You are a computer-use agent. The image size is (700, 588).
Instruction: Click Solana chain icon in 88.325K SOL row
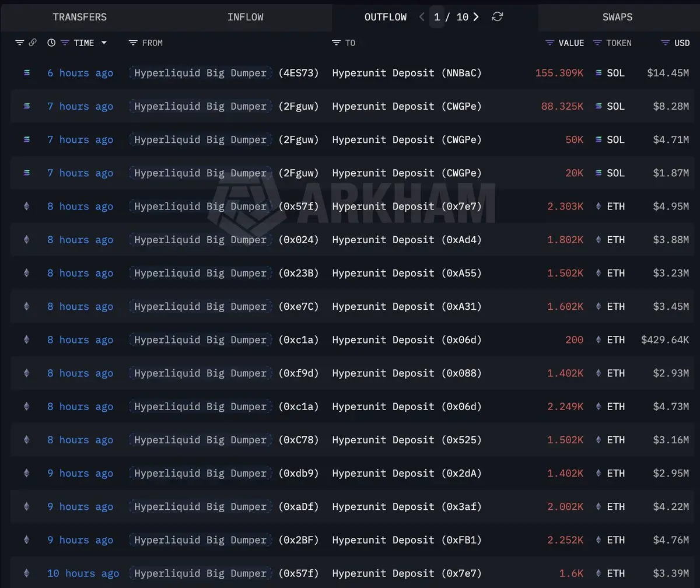click(26, 106)
